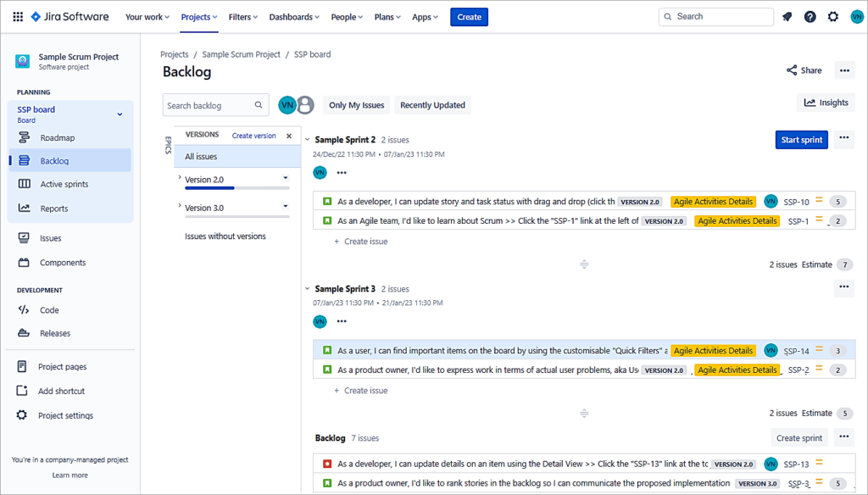Click the Search backlog input field
The height and width of the screenshot is (495, 868).
click(x=209, y=105)
